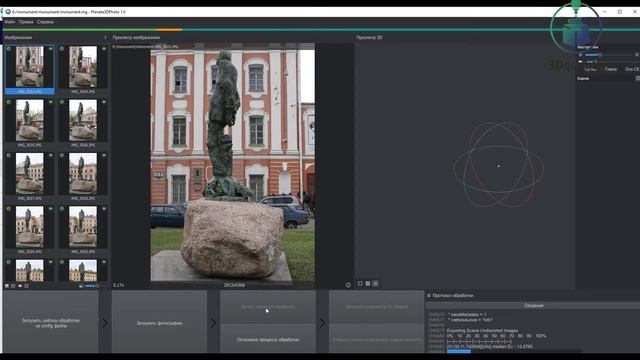Viewport: 640px width, 360px height.
Task: Toggle green circle status on IMG_3027.JPG
Action: [x=9, y=156]
